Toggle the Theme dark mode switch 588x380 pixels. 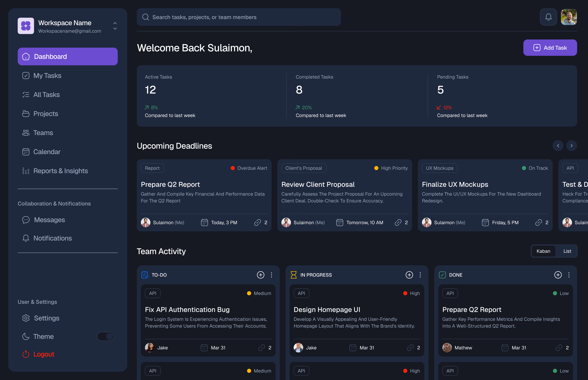(105, 336)
